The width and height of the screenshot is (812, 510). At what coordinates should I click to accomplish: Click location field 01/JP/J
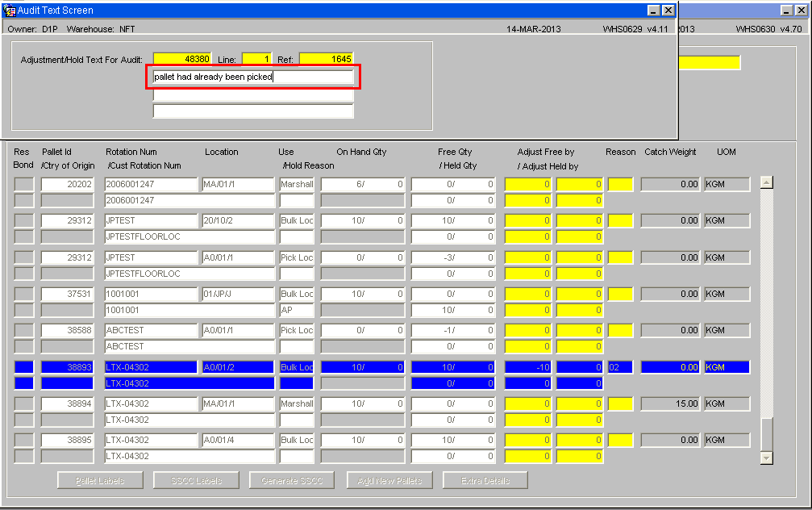(238, 294)
